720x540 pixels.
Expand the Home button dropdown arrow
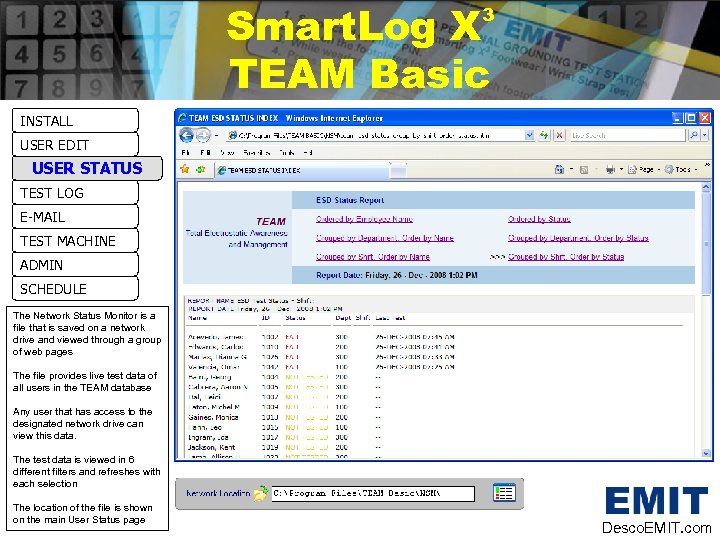click(571, 169)
